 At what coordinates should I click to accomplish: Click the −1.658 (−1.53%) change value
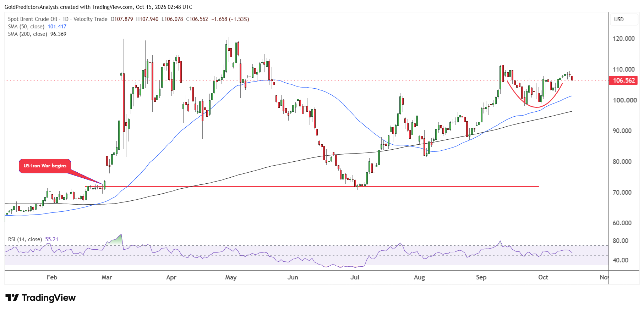click(x=230, y=19)
